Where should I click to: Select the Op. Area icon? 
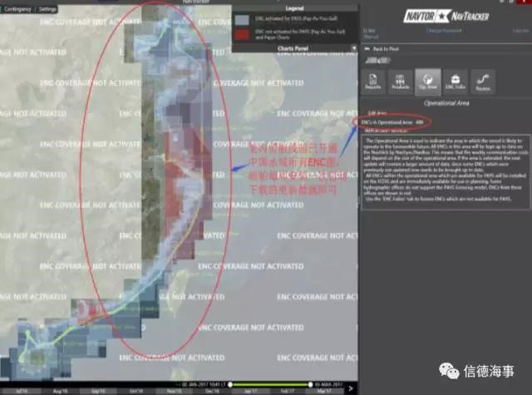[x=428, y=81]
